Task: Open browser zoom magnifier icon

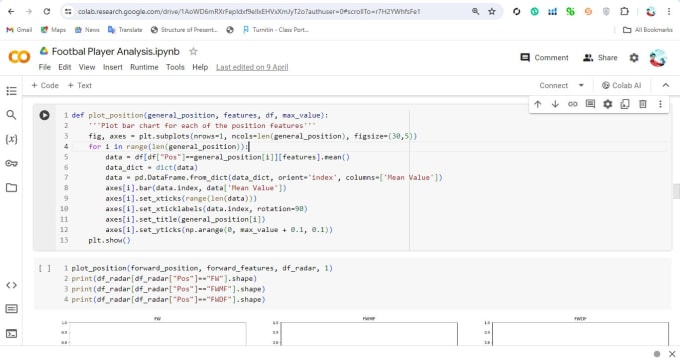Action: pyautogui.click(x=476, y=12)
